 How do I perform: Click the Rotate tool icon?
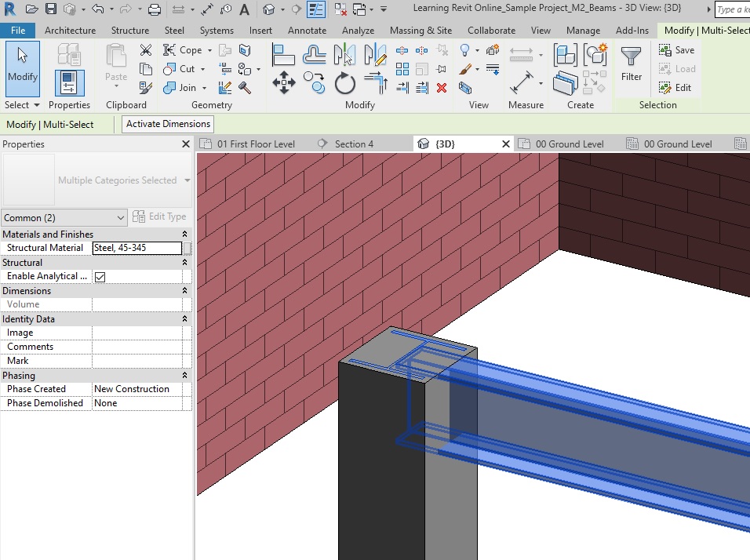345,82
